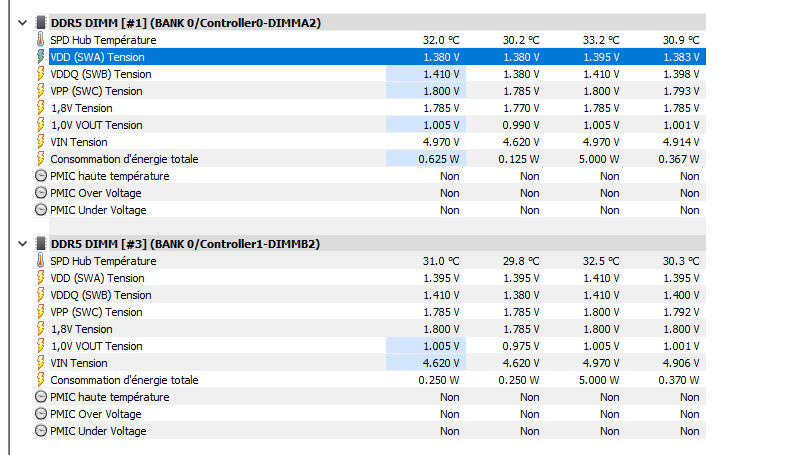Click lightning icon beside DIMM #3 VIN Tension
This screenshot has height=455, width=805.
click(x=41, y=362)
